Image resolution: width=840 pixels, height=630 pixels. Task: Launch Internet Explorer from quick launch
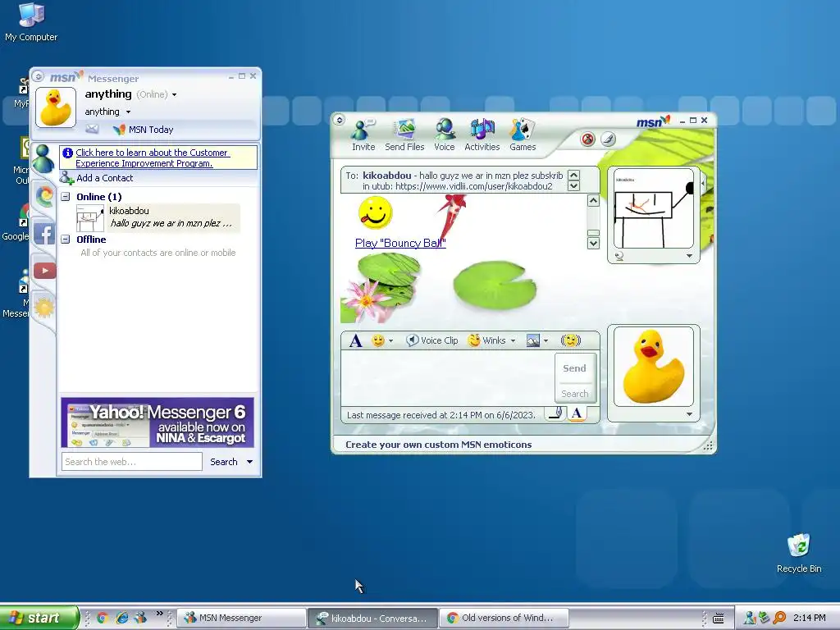(x=121, y=618)
